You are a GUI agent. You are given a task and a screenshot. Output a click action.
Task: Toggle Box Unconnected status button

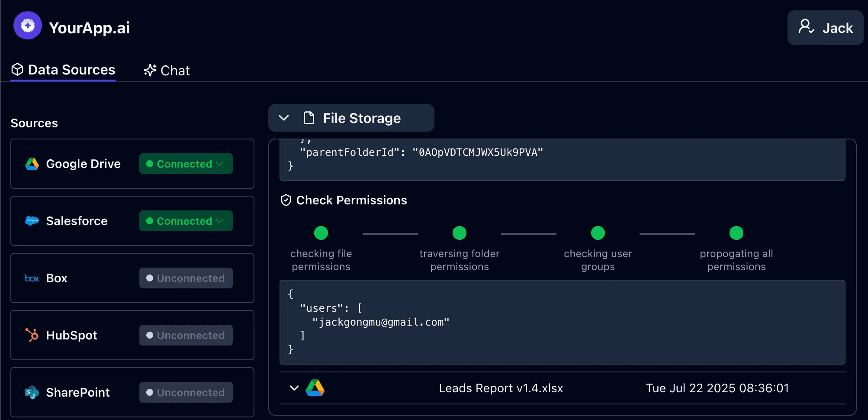pyautogui.click(x=186, y=278)
